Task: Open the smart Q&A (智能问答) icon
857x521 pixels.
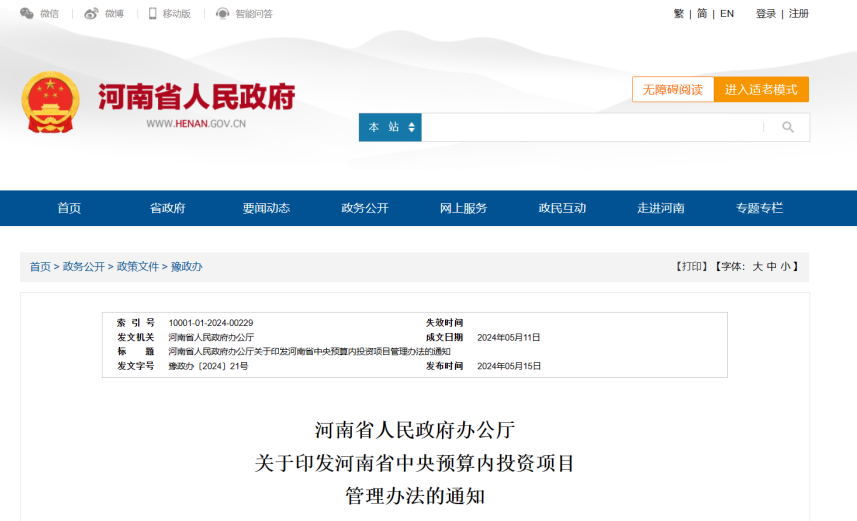Action: [x=223, y=14]
